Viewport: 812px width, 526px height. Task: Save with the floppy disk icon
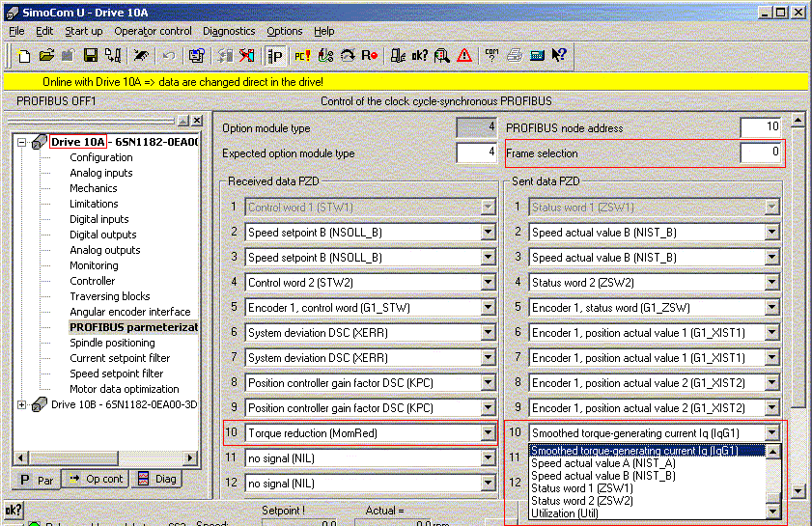(91, 55)
